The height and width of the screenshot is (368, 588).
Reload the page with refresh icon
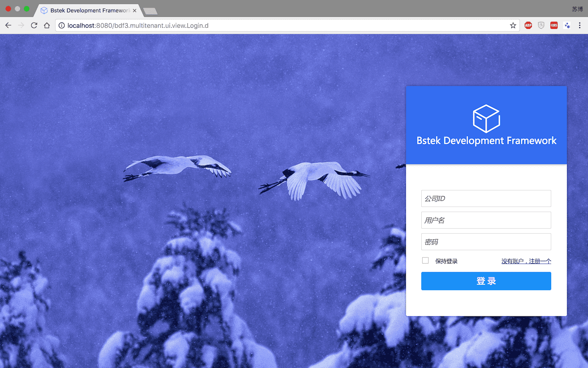point(34,25)
